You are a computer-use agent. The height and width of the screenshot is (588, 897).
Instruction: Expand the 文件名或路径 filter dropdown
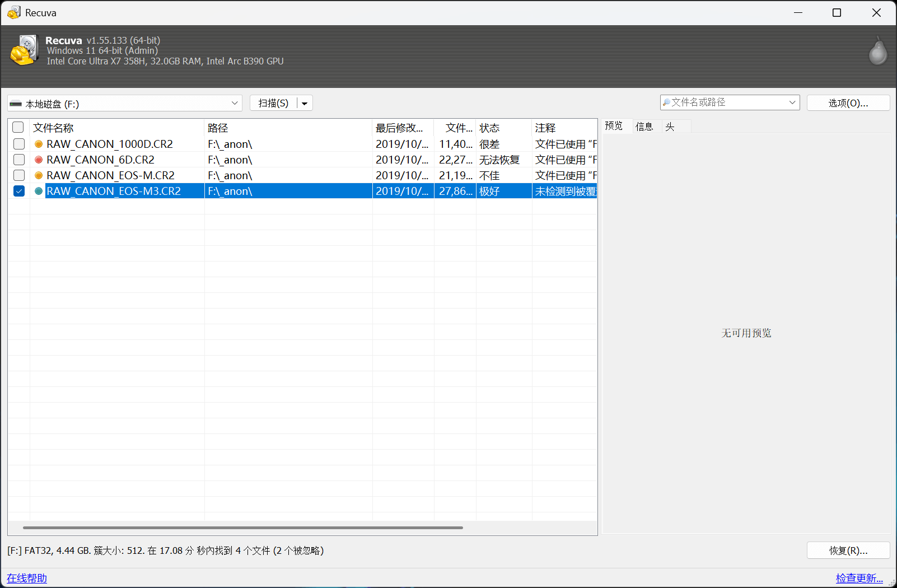tap(792, 102)
